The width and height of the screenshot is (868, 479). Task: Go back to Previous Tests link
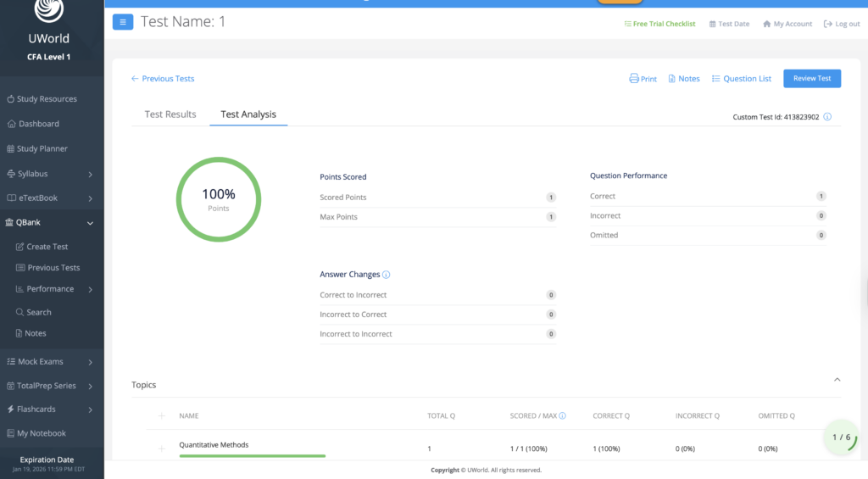coord(163,79)
